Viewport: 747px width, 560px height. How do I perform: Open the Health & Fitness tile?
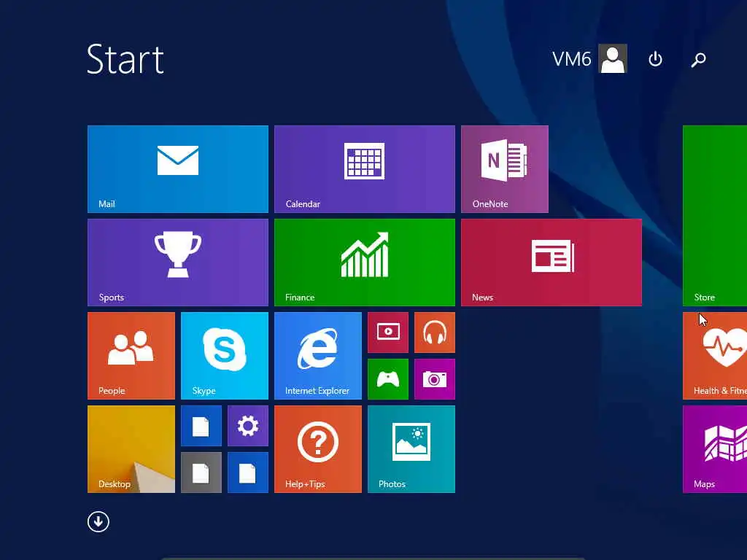click(715, 356)
